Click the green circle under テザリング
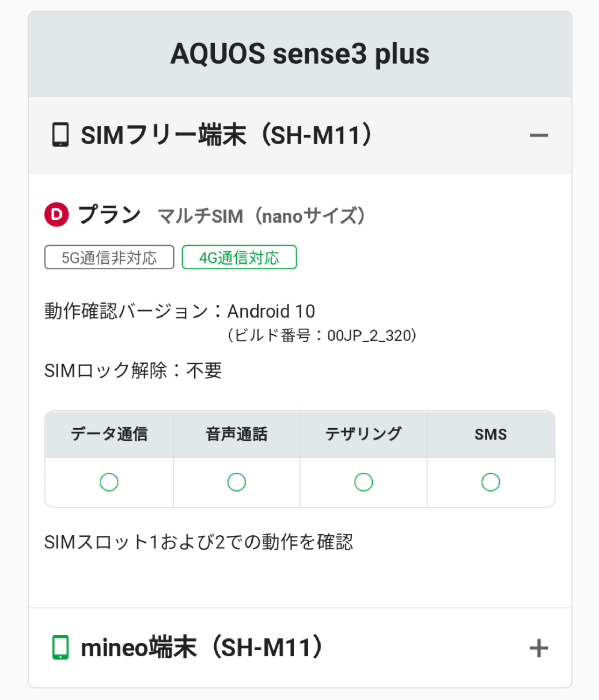Screen dimensions: 599x700 point(364,482)
